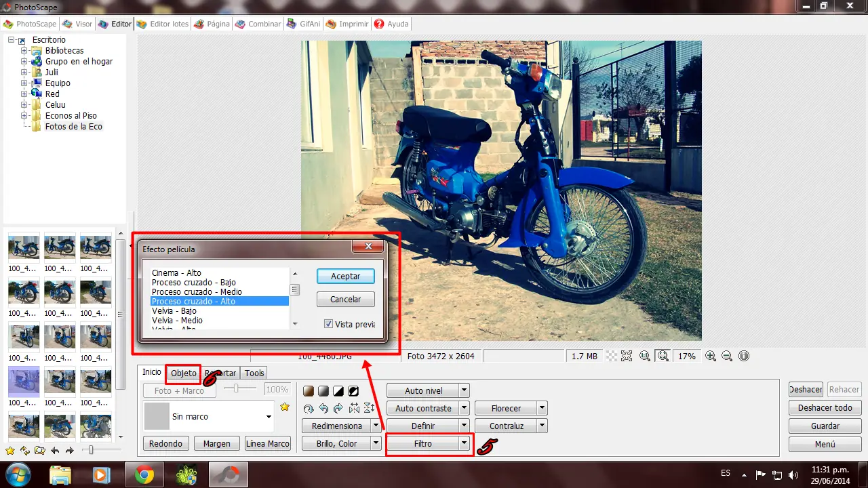The width and height of the screenshot is (868, 488).
Task: Open the Auto nivel dropdown arrow
Action: click(464, 390)
